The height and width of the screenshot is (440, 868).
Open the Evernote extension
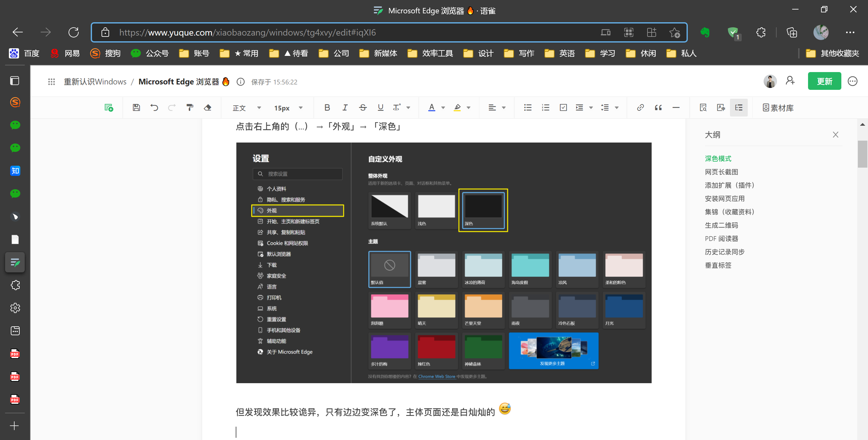click(x=705, y=33)
